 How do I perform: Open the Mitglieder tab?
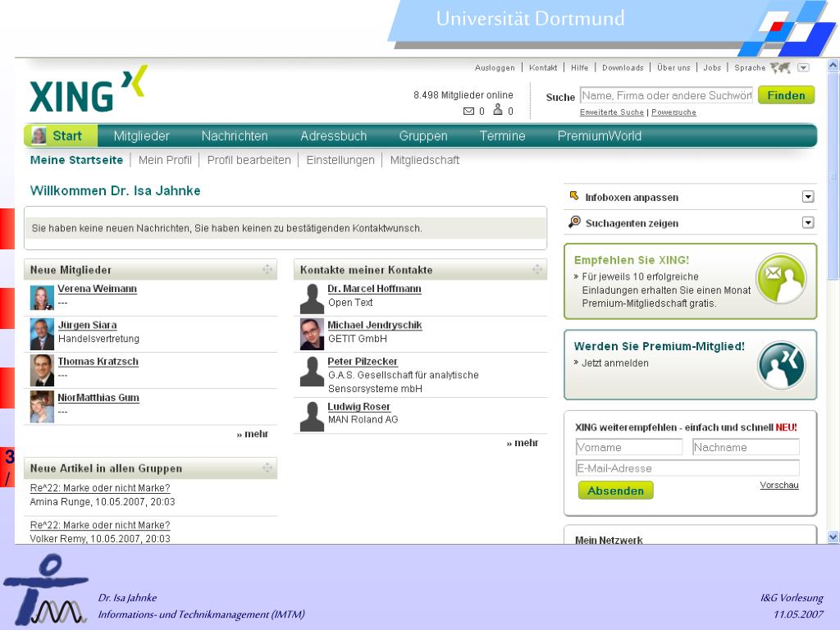[x=141, y=136]
